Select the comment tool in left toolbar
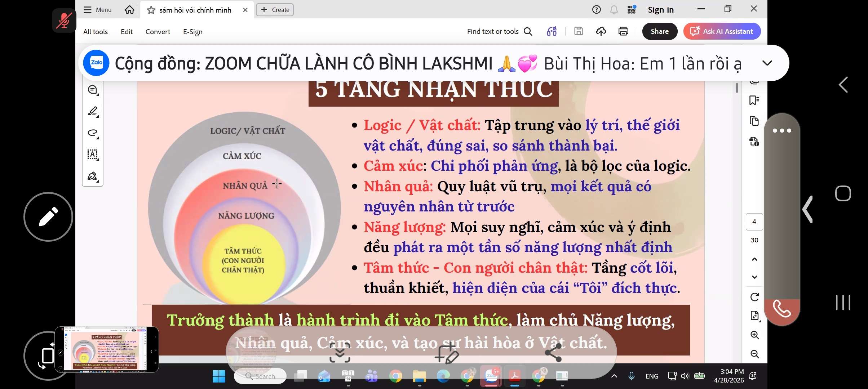 93,90
